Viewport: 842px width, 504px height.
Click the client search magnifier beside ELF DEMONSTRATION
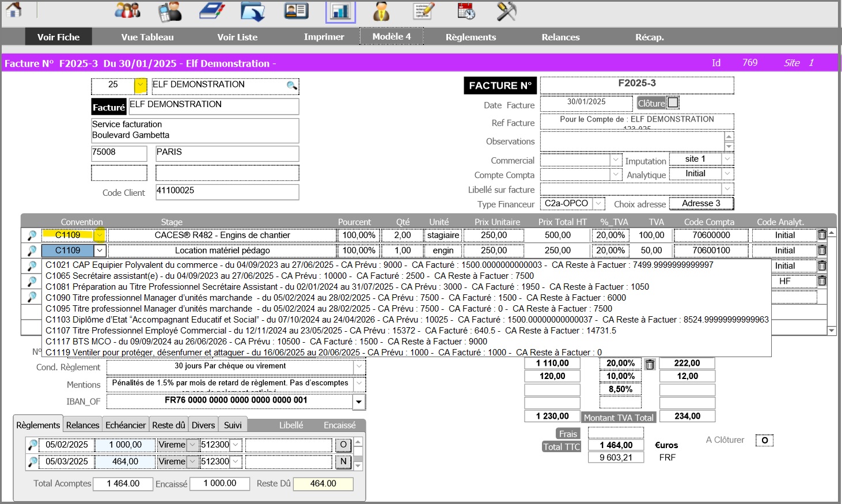coord(292,86)
